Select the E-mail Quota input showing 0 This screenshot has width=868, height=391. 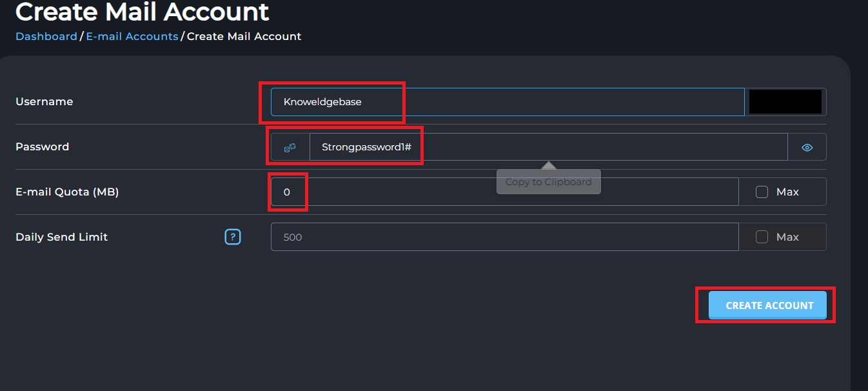(505, 192)
